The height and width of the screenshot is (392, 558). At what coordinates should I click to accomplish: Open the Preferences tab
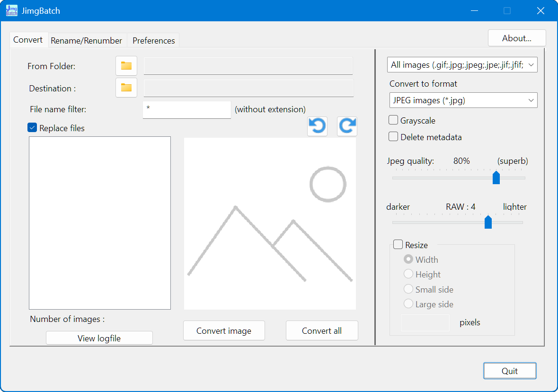pyautogui.click(x=153, y=41)
